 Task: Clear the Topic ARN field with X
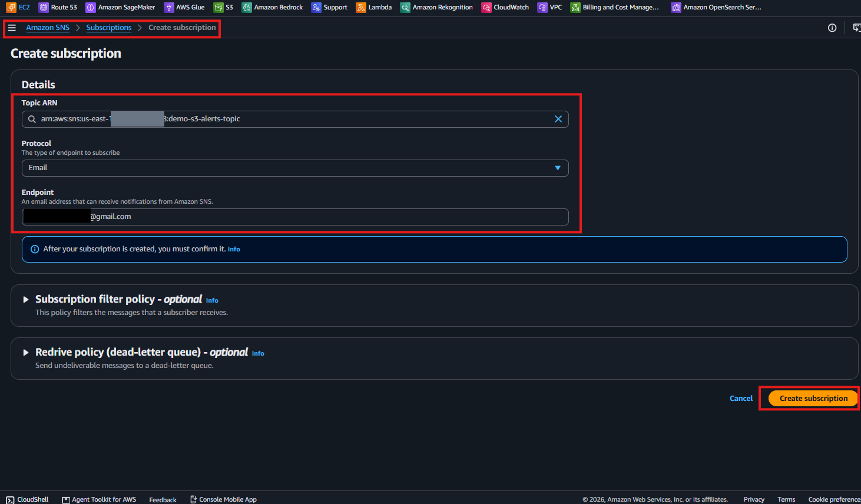(558, 119)
